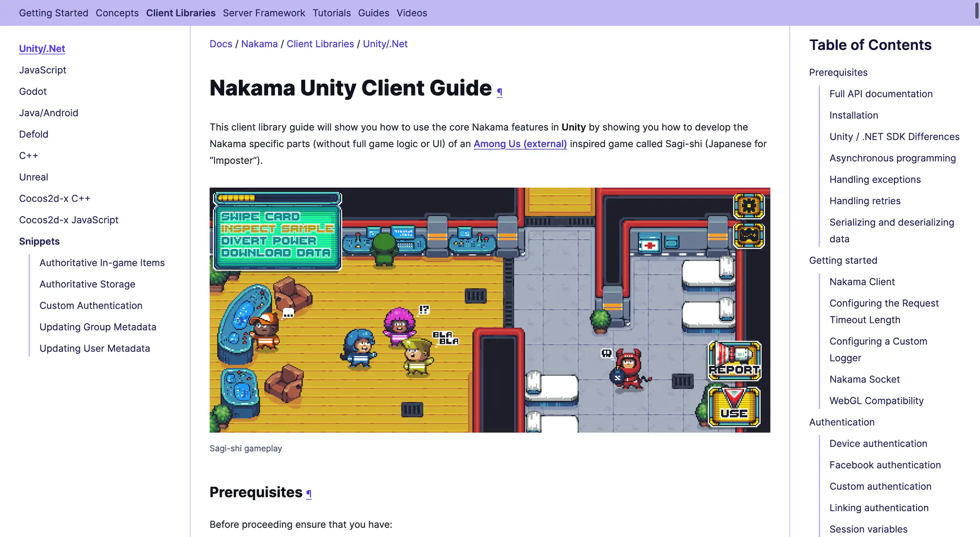Open the Custom Authentication snippet
Screen dimensions: 980x537
pos(91,305)
